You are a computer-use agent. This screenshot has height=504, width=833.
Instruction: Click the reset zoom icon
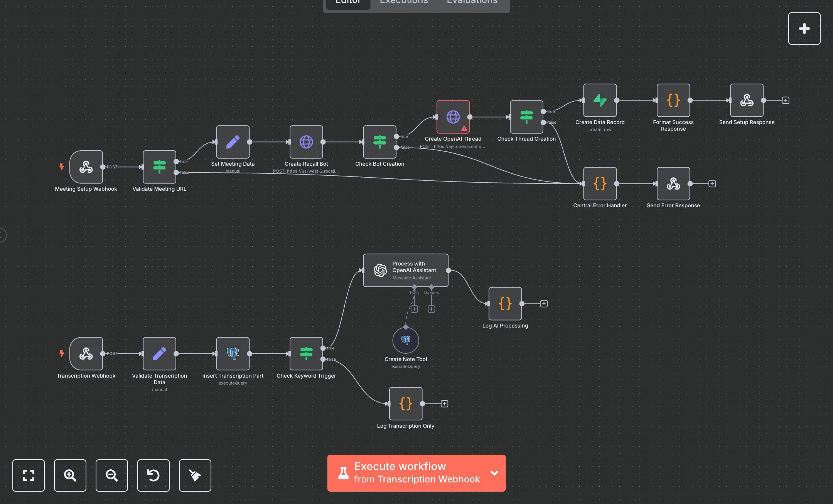click(153, 475)
